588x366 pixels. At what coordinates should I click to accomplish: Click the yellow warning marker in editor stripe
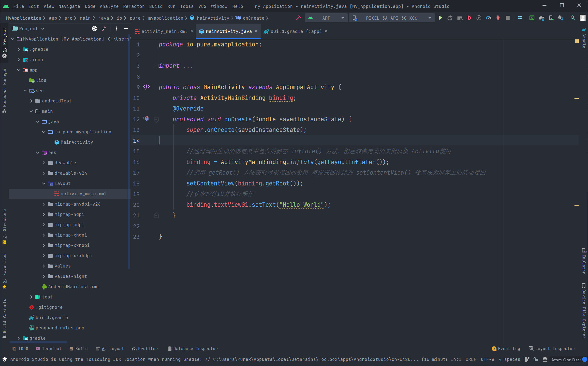(x=577, y=41)
